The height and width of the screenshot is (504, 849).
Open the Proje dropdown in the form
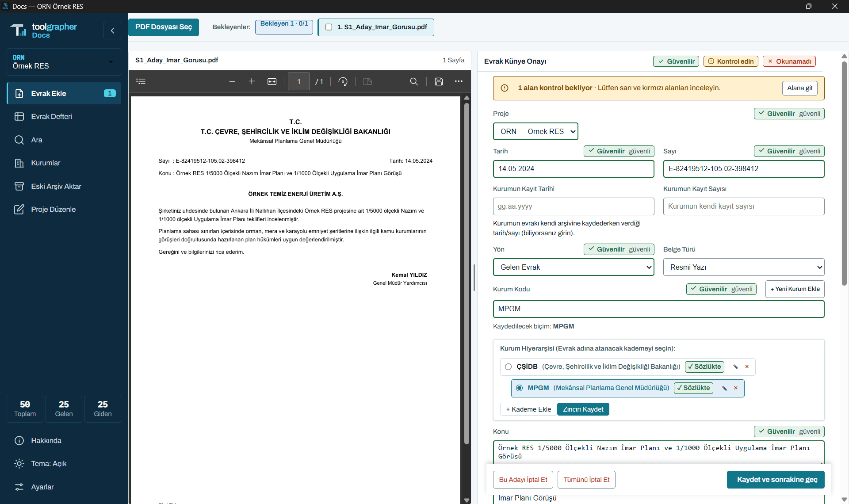535,131
